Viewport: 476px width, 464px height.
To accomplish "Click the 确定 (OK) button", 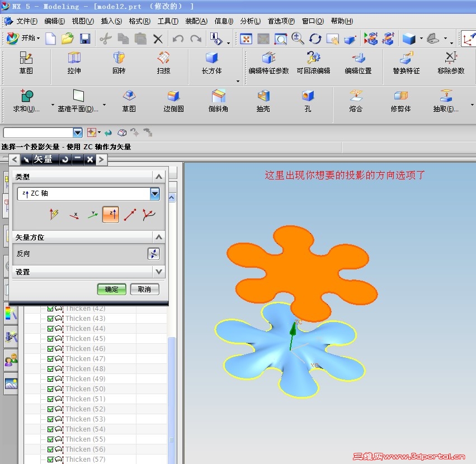I will [111, 289].
